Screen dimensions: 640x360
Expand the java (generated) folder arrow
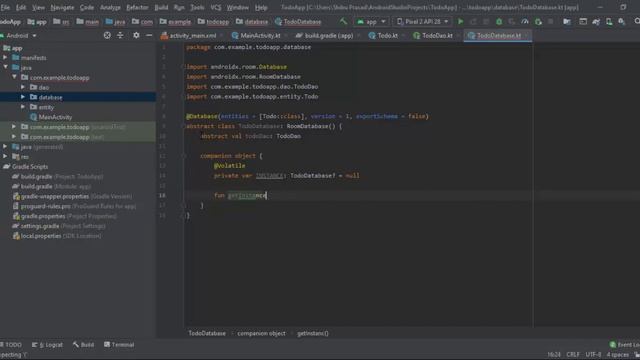pos(5,147)
